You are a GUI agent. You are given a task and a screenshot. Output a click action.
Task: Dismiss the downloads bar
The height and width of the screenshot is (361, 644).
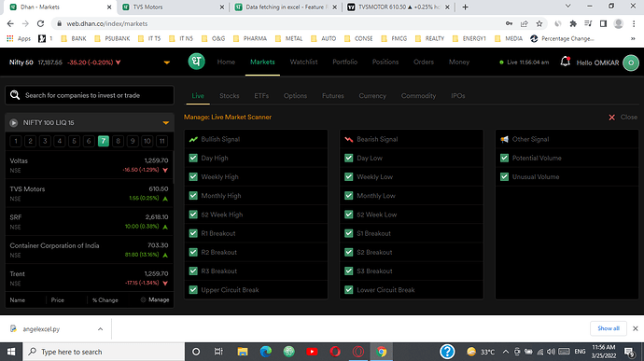pyautogui.click(x=635, y=328)
